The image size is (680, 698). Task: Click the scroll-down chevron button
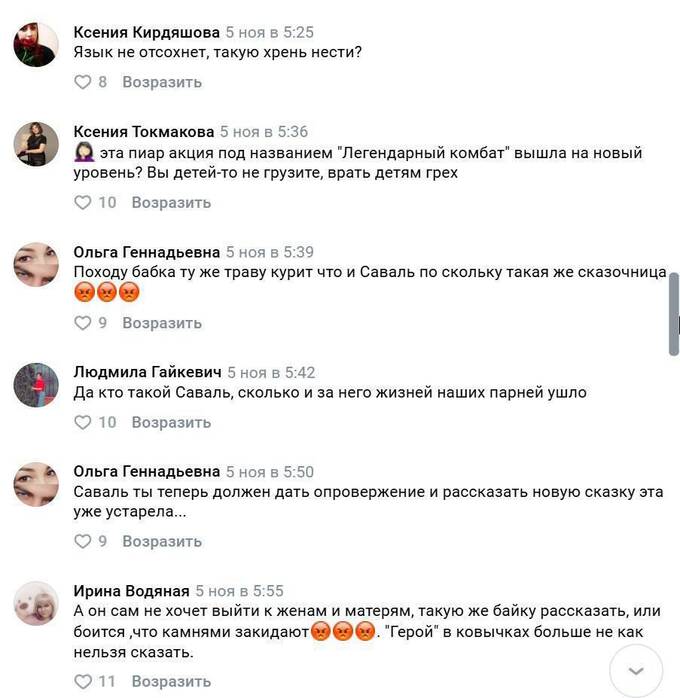[x=636, y=671]
